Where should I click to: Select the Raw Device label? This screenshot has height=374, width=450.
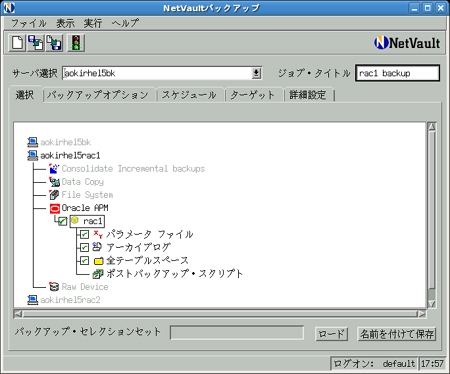tap(85, 287)
